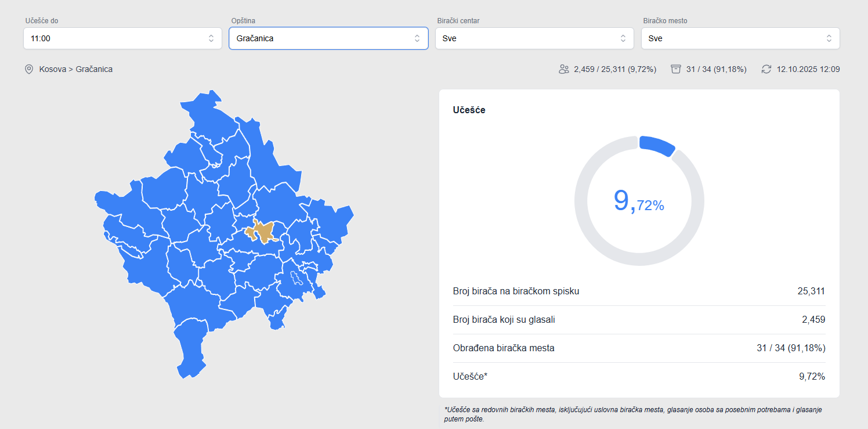Click the location pin icon beside Kosova
The image size is (868, 429).
(29, 69)
